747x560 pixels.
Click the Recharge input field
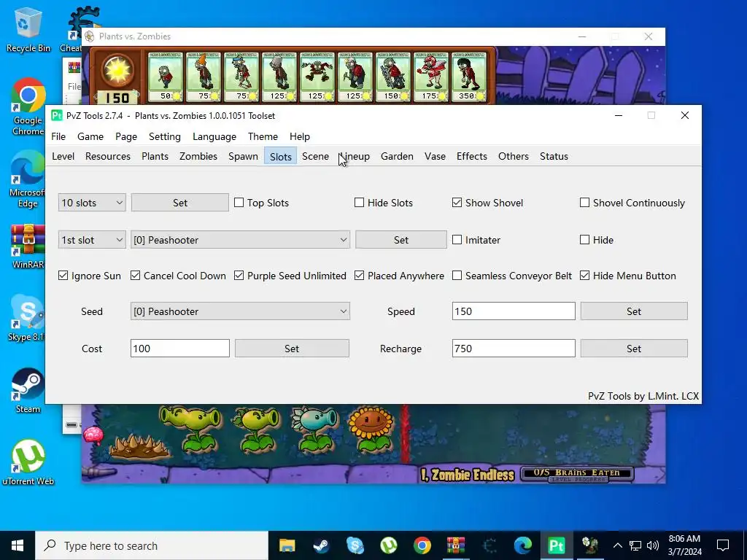click(x=514, y=348)
